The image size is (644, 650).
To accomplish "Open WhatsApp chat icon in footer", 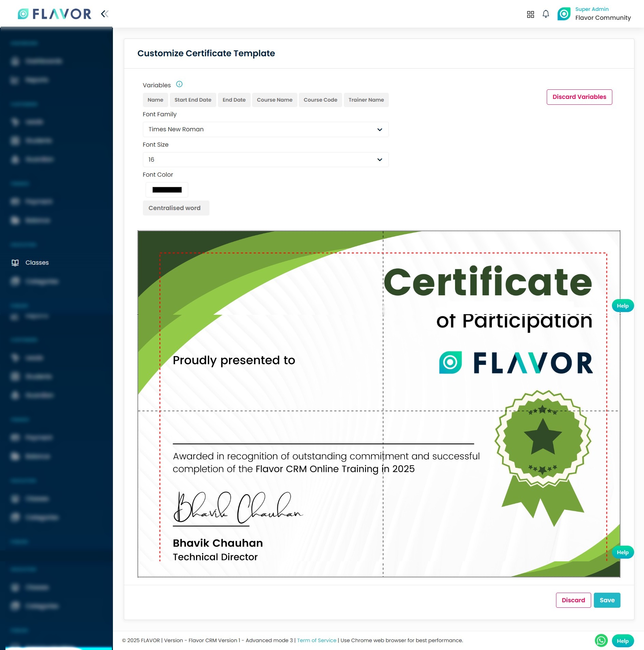I will 601,640.
